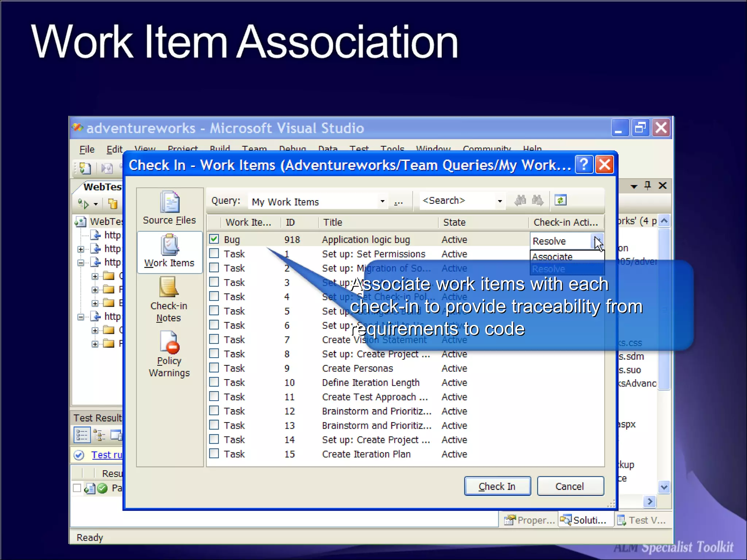Sort by the ID column header
The height and width of the screenshot is (560, 747).
299,222
